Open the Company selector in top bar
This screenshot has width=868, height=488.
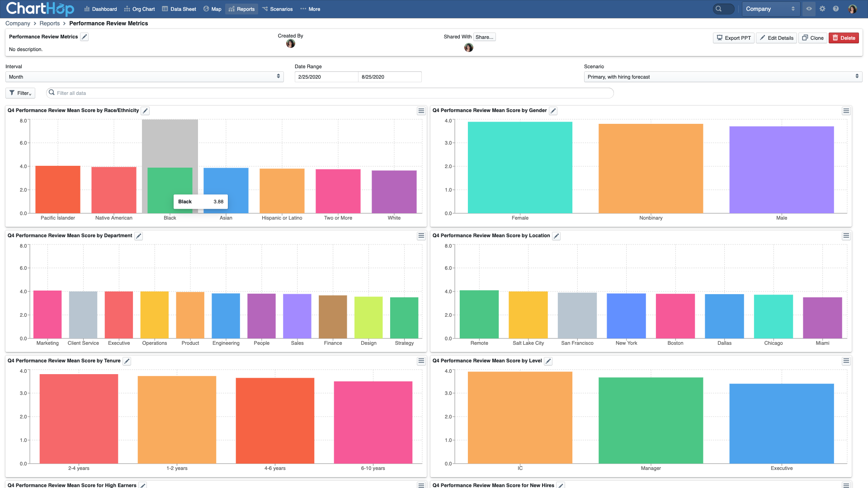click(770, 9)
